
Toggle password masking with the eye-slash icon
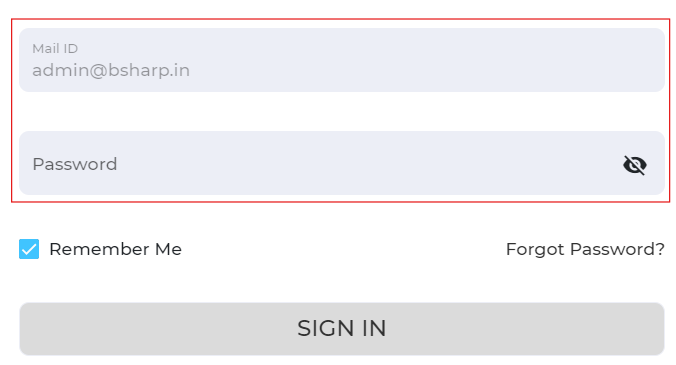635,165
